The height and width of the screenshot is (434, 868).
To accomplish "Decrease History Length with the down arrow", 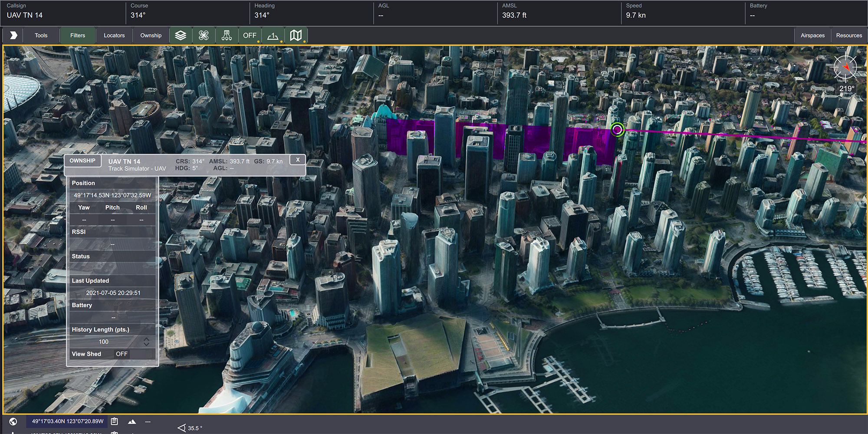I will 147,345.
